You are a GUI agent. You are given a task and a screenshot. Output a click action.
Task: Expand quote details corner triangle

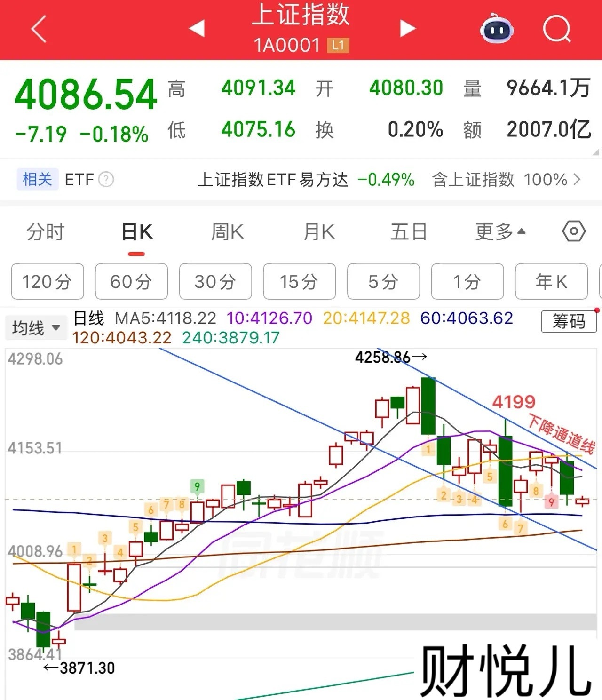(x=596, y=152)
